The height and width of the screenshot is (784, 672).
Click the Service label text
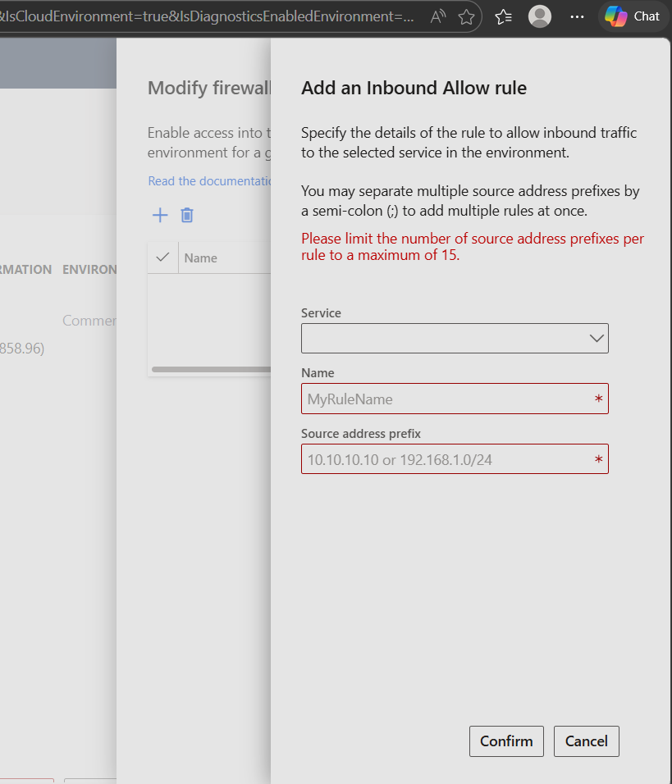(322, 313)
